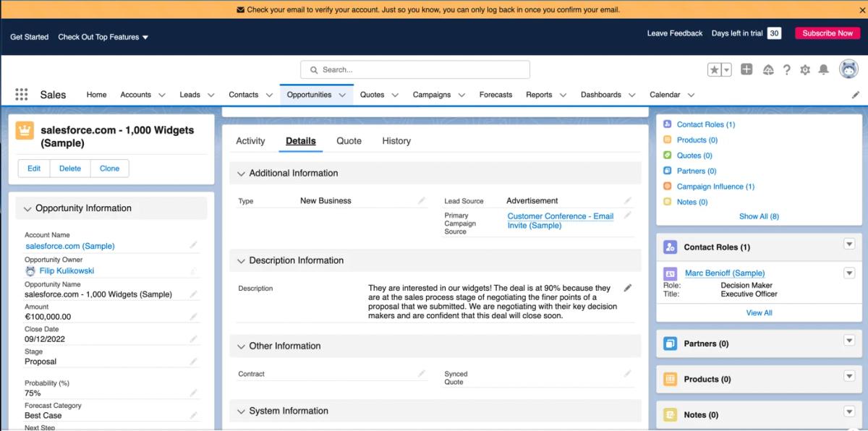Image resolution: width=868 pixels, height=431 pixels.
Task: Edit the Type field pencil
Action: [422, 200]
